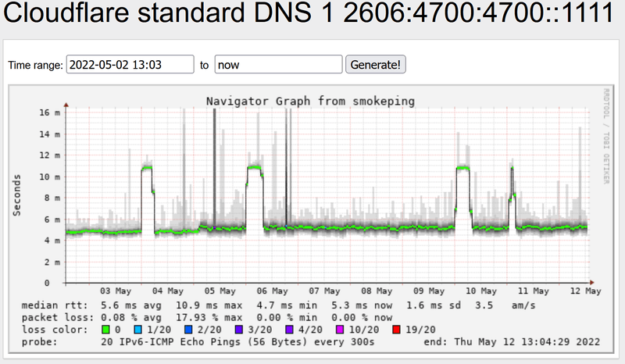Click the '2 m' y-axis label

52,262
